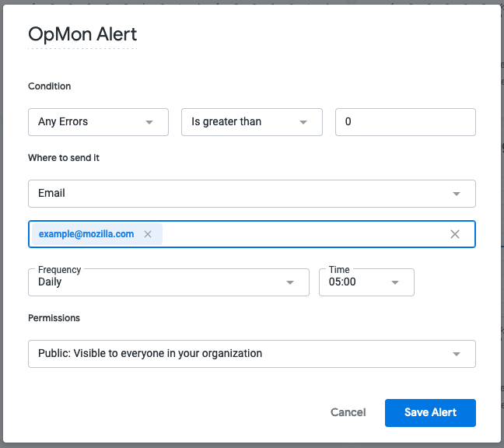Remove the example@mozilla.com recipient chip
Image resolution: width=504 pixels, height=448 pixels.
point(148,234)
